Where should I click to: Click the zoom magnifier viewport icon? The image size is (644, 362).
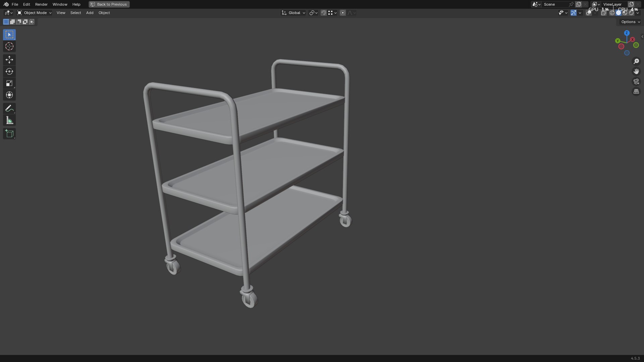click(x=636, y=61)
